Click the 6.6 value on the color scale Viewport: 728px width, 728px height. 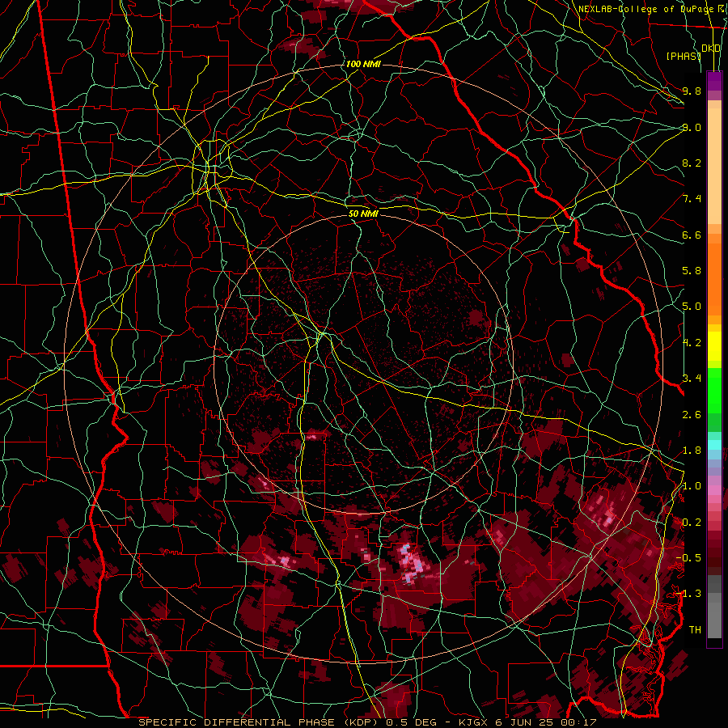692,235
